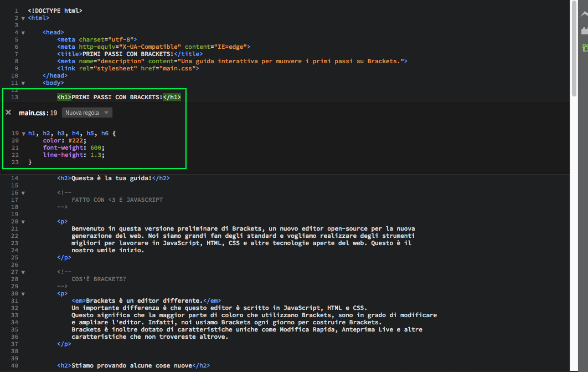Screen dimensions: 588x372
Task: Collapse the Benvenuto paragraph on line 20
Action: coord(23,222)
